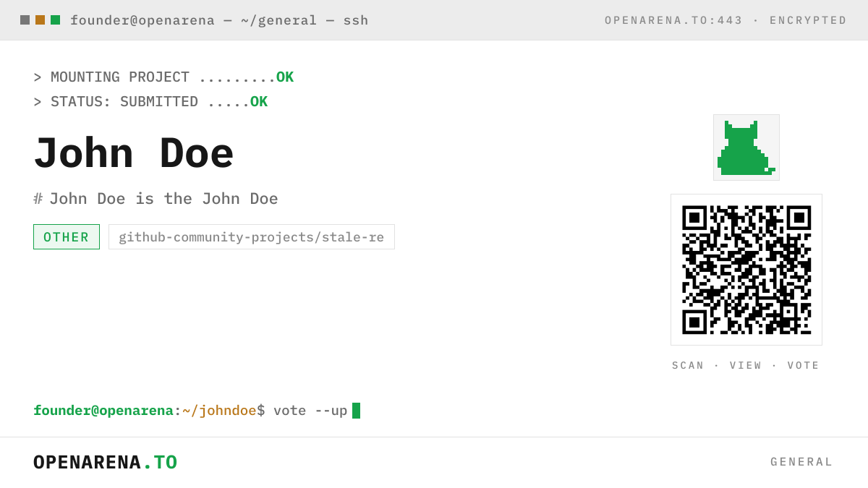Click the GENERAL label in footer
This screenshot has width=868, height=488.
coord(801,462)
